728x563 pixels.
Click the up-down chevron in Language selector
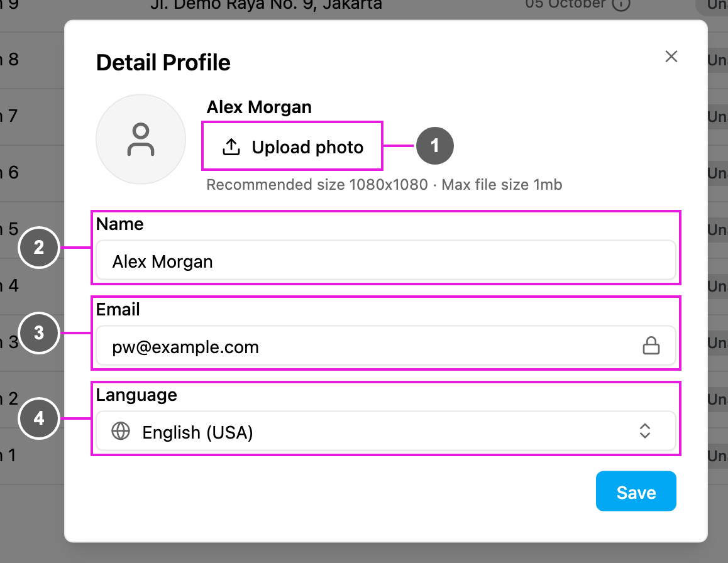(x=645, y=431)
